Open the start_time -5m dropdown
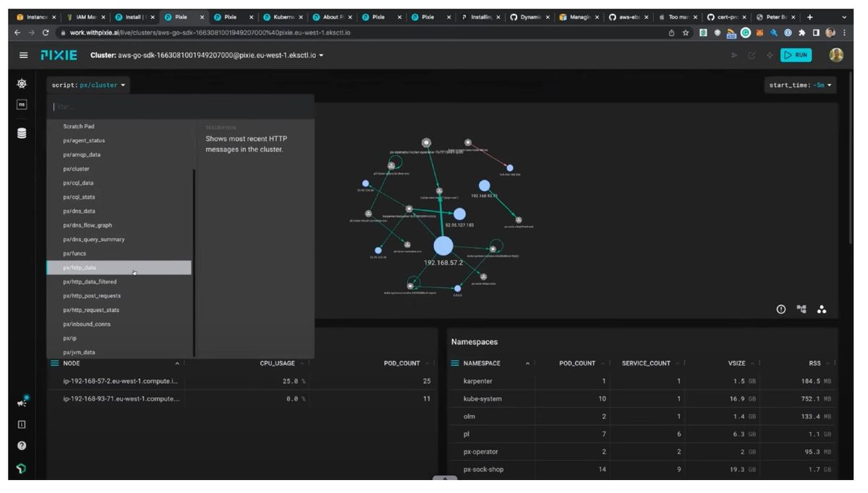 coord(800,85)
